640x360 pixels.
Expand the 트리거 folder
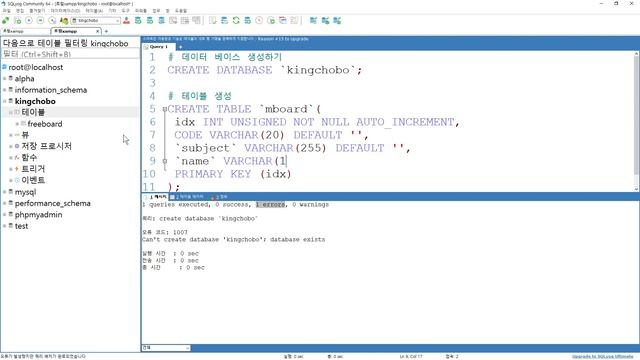[x=11, y=169]
